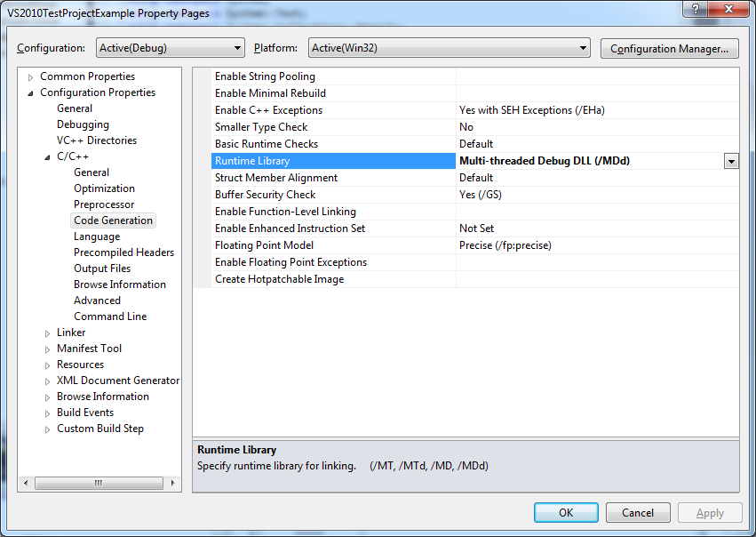Select the Language page

(x=97, y=236)
